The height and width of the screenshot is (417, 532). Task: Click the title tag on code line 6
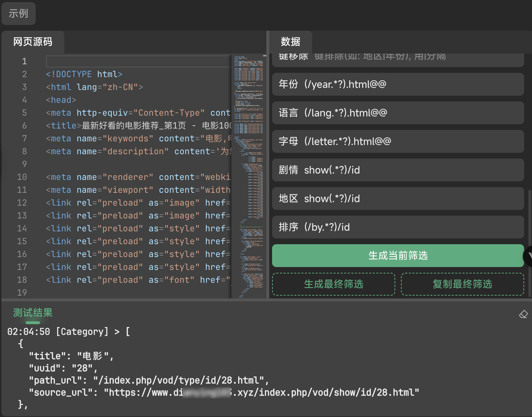[64, 126]
